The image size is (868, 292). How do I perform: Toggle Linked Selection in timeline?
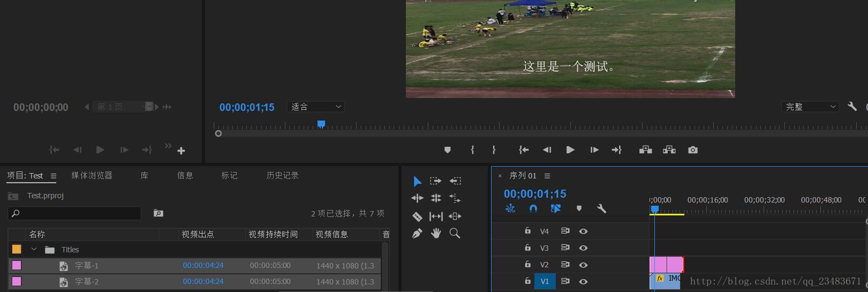point(556,208)
